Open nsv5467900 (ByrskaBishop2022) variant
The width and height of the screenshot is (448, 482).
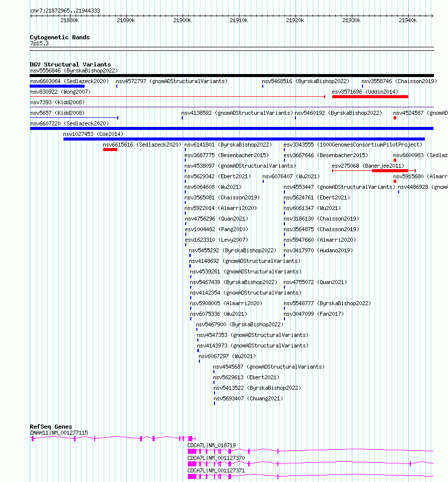coord(240,325)
